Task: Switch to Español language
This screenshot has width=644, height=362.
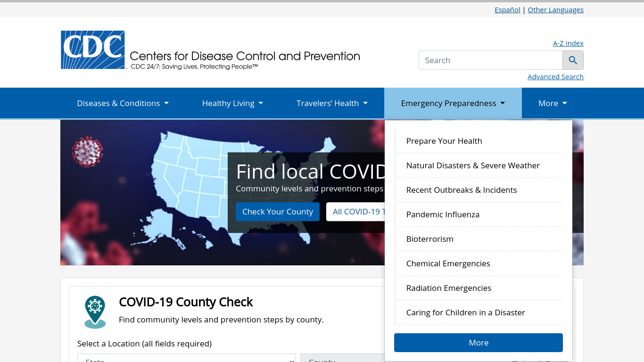Action: (507, 10)
